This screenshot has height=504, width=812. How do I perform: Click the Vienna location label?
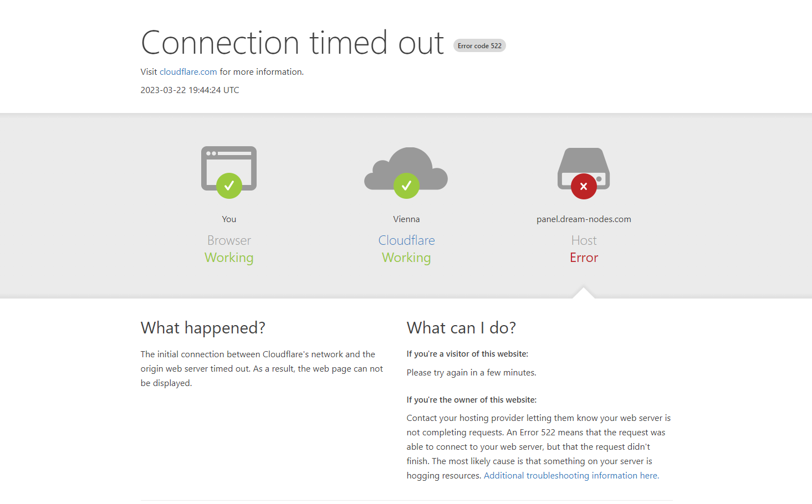[x=406, y=219]
